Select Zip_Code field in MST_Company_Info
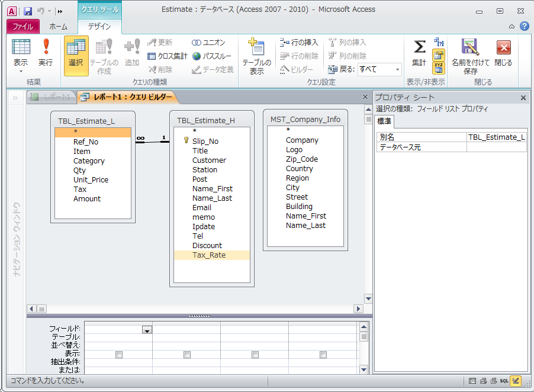Screen dimensions: 534x392 305,159
